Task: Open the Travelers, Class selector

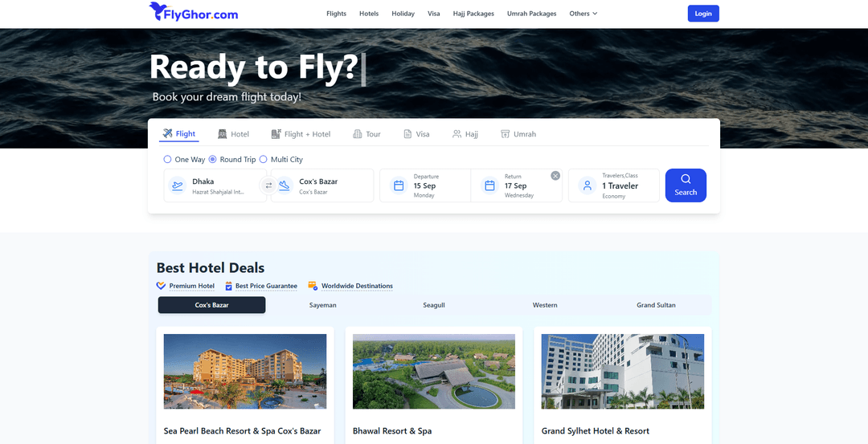Action: (614, 185)
